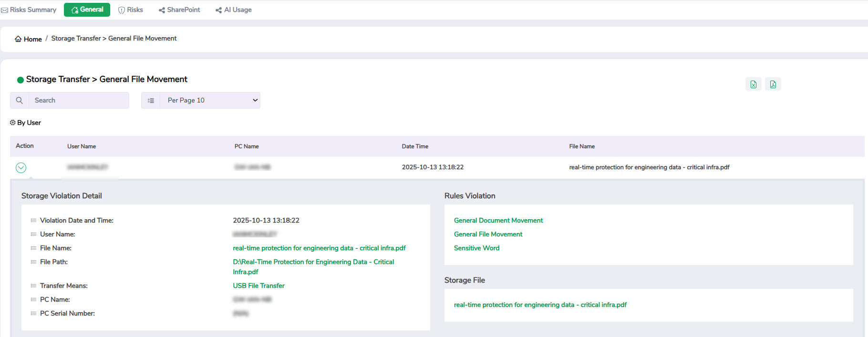Switch to the Risks tab
Image resolution: width=868 pixels, height=337 pixels.
point(131,10)
